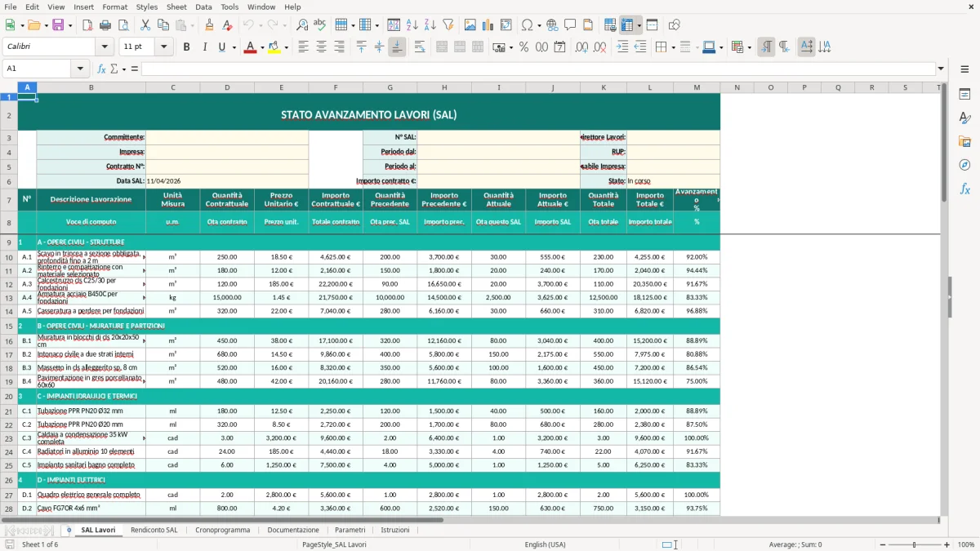Open the Open-document folder dropdown arrow
Screen dimensions: 980x551
(47, 25)
